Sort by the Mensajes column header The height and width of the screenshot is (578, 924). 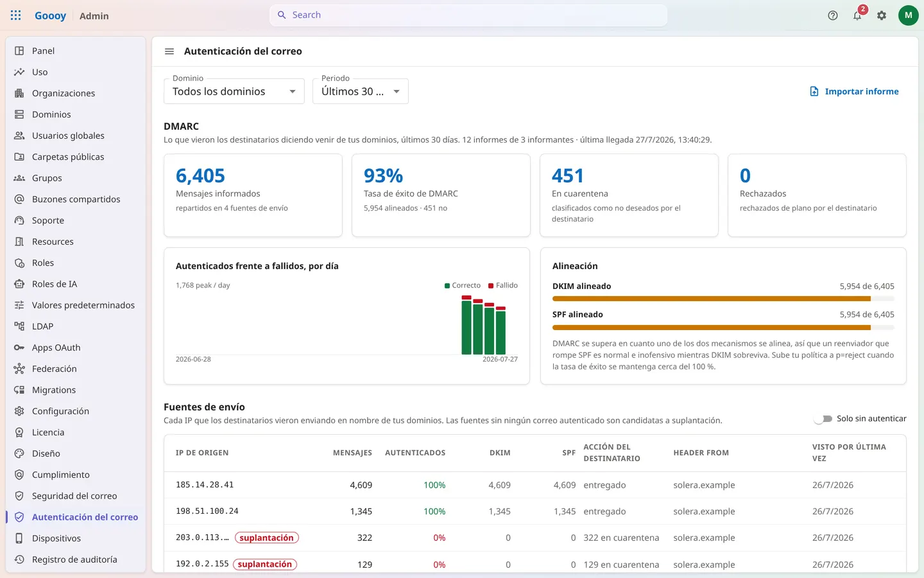tap(352, 453)
